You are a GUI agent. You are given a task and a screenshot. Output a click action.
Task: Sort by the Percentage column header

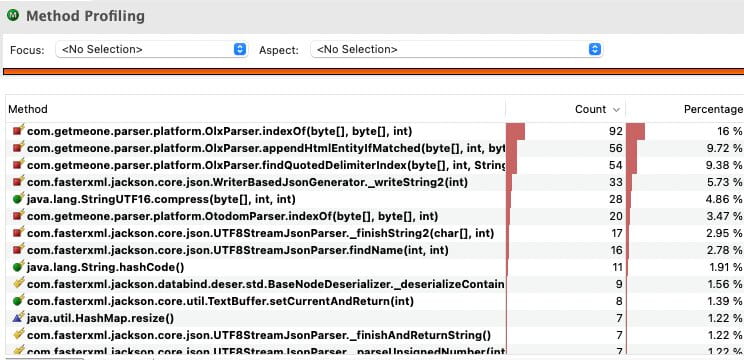point(713,109)
